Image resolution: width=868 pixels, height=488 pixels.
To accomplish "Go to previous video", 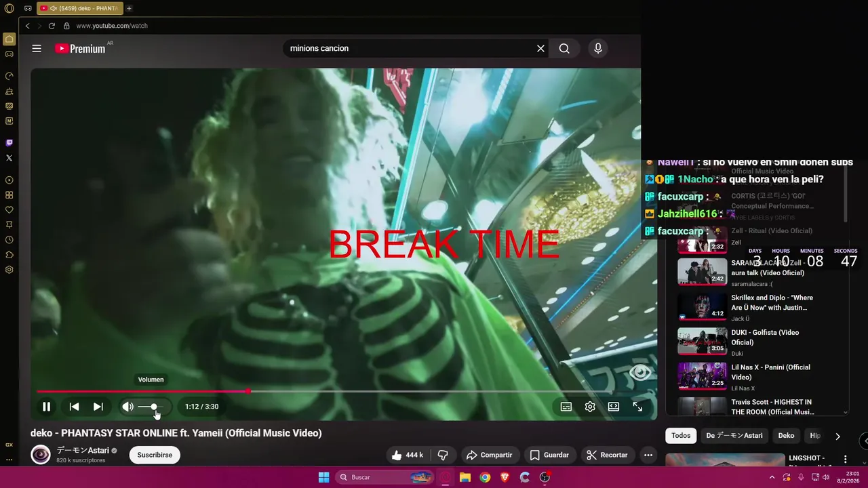I will point(74,407).
